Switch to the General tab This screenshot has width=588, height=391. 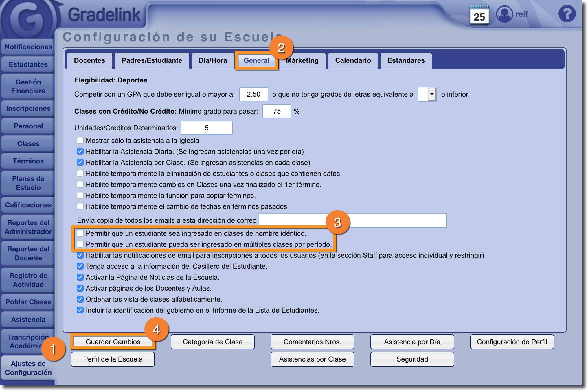256,60
